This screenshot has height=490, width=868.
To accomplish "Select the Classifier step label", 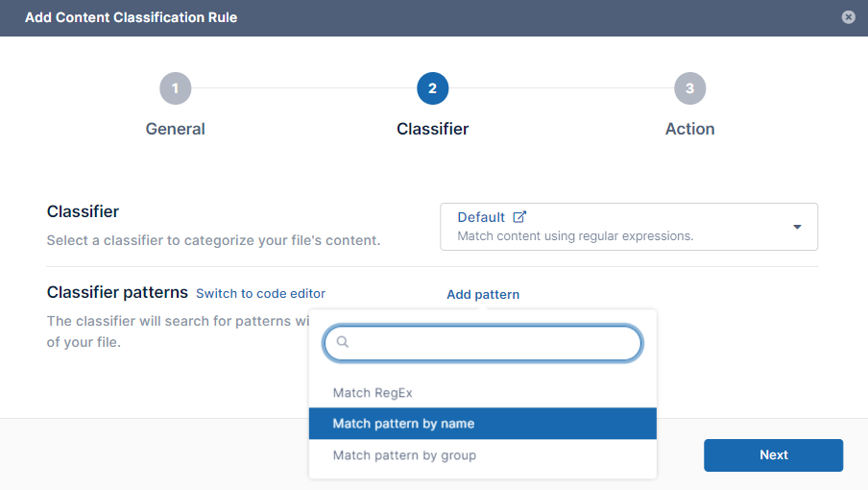I will [x=432, y=129].
